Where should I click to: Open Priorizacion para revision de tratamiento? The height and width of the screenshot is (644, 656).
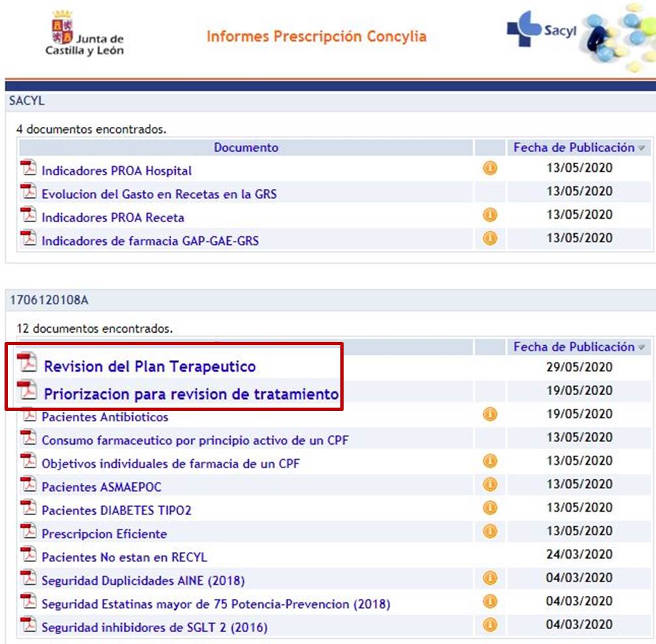191,394
